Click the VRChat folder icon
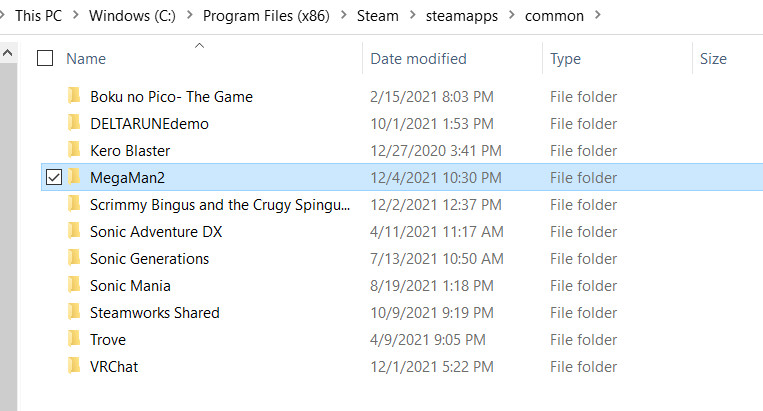Screen dimensions: 763x411 pyautogui.click(x=73, y=367)
